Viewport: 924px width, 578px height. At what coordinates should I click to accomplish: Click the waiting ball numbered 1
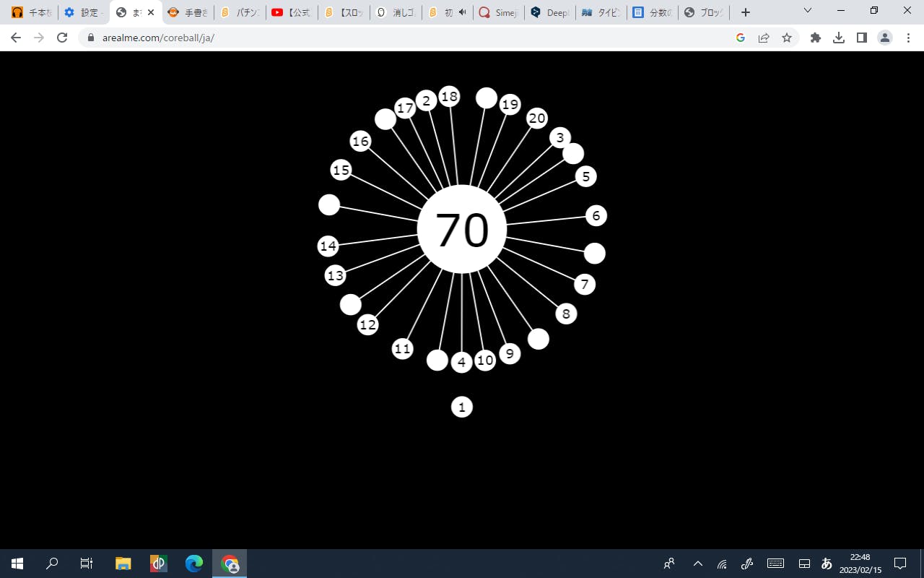(462, 407)
